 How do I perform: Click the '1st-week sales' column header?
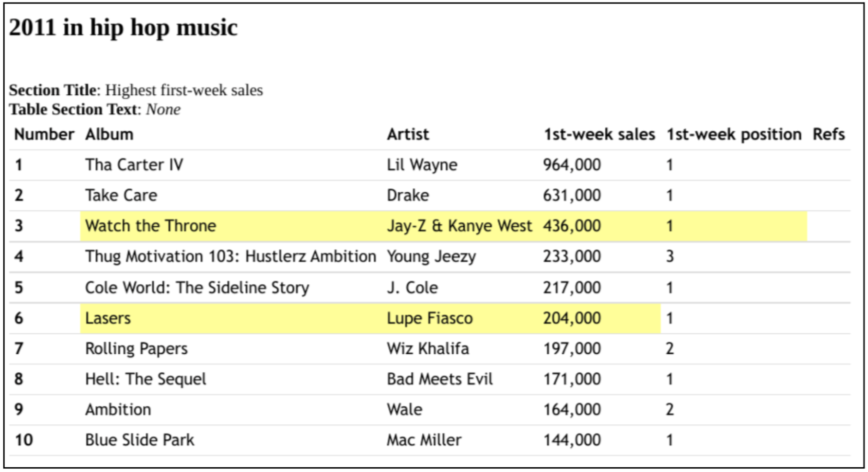pyautogui.click(x=599, y=134)
